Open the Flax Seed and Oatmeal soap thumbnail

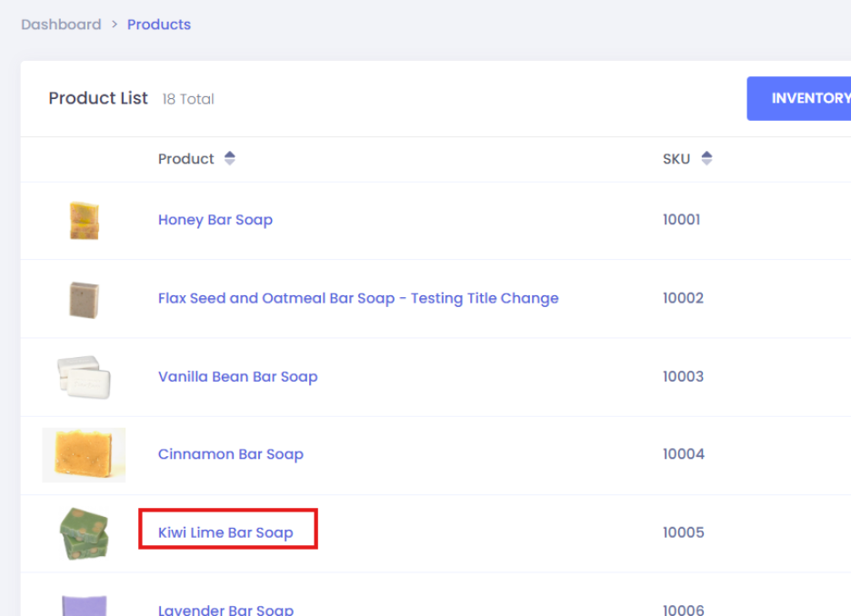pos(84,299)
